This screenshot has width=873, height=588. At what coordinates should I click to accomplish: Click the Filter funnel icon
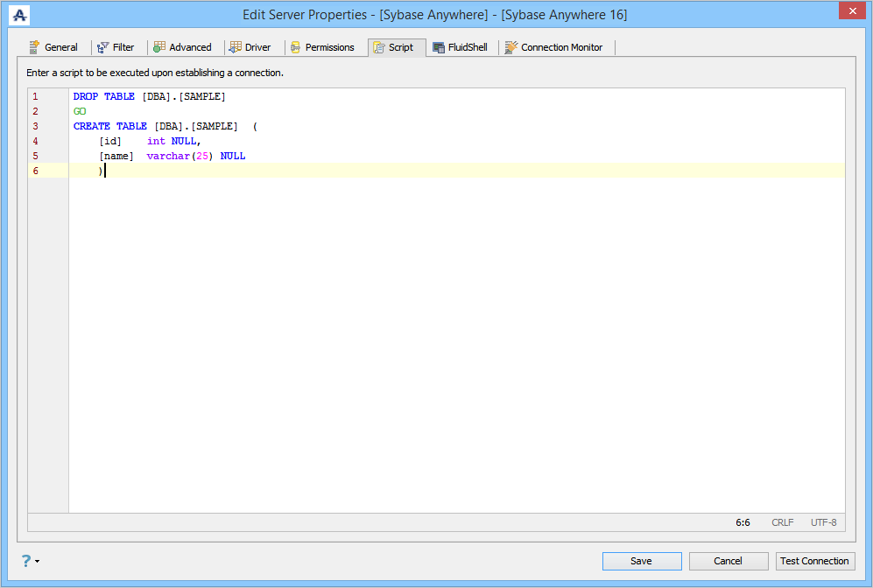(x=102, y=48)
